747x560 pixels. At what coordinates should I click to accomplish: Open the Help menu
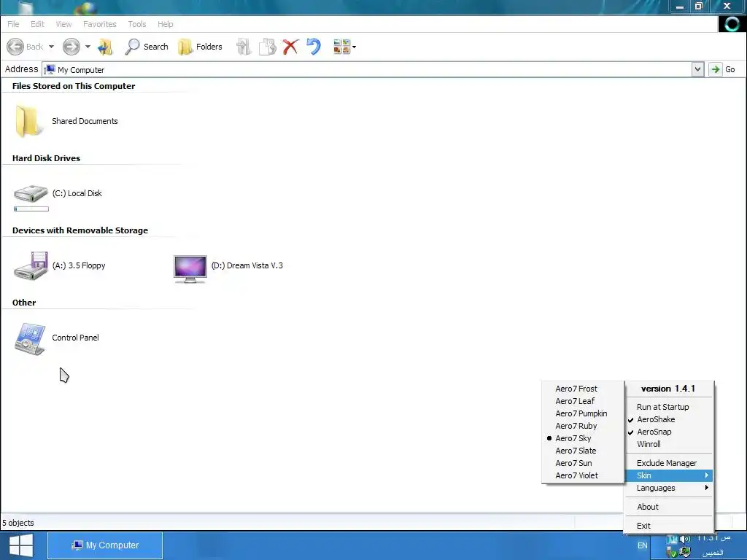tap(166, 24)
